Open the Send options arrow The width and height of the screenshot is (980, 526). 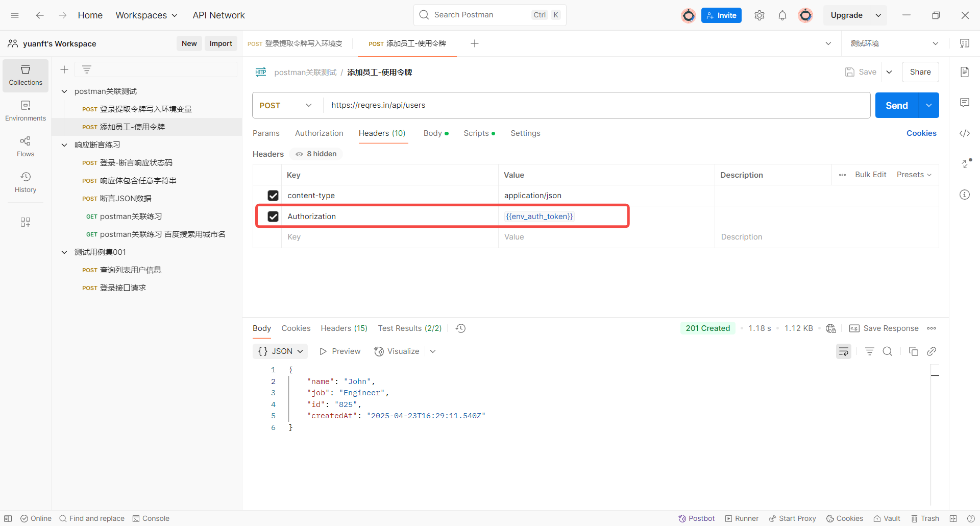pos(929,105)
